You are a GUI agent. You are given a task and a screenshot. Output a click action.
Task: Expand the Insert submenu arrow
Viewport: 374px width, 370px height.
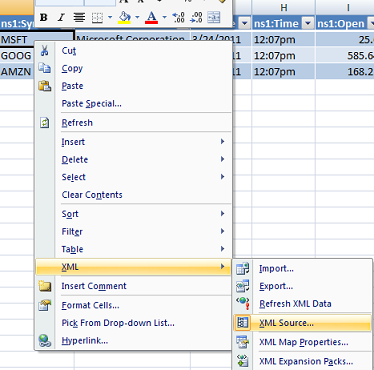[223, 142]
